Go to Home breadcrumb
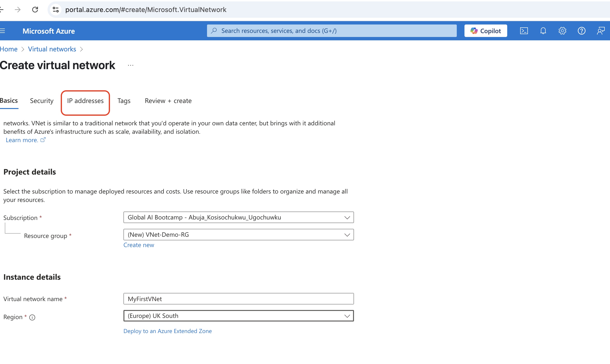The width and height of the screenshot is (610, 364). [x=9, y=49]
